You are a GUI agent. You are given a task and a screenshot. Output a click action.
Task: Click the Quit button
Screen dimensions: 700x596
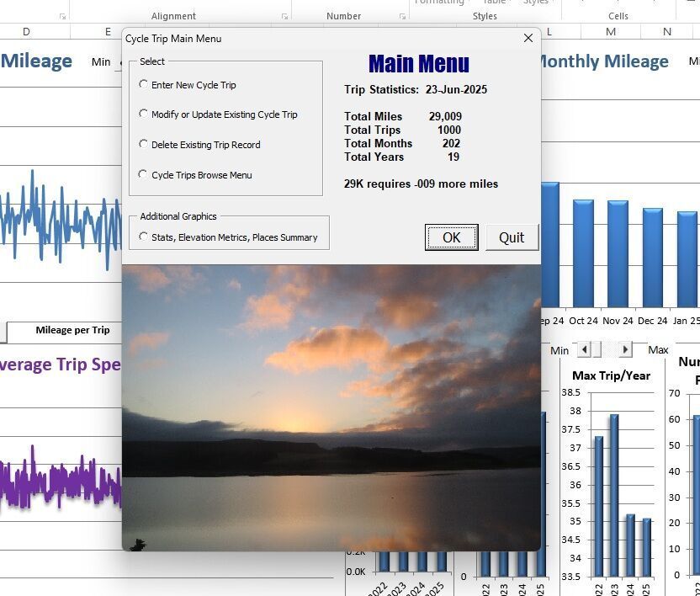pyautogui.click(x=512, y=237)
